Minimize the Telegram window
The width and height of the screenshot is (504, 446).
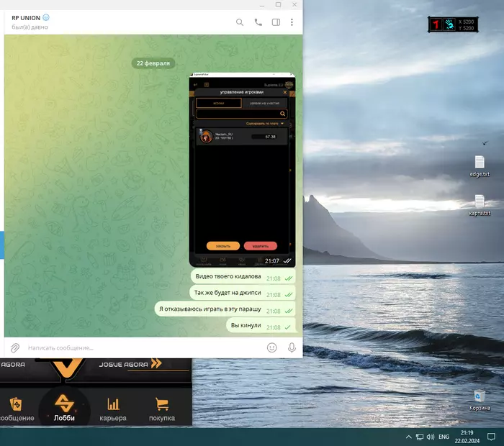pos(262,5)
